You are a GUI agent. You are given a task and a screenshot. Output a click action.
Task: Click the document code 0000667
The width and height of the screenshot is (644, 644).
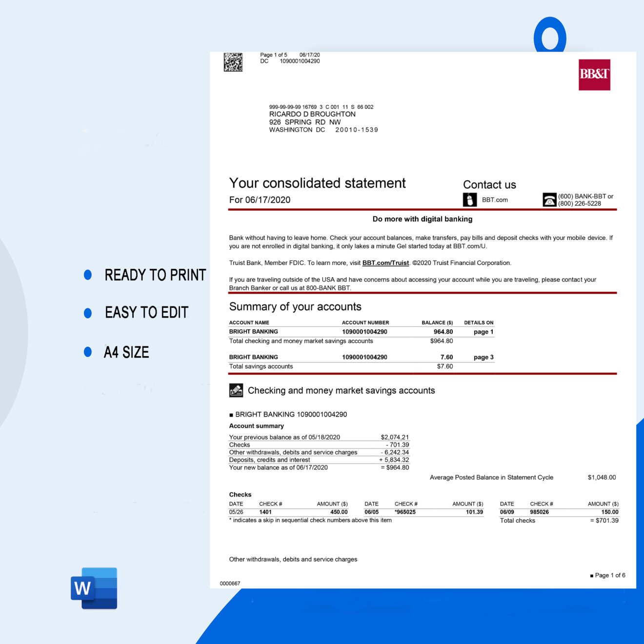point(230,584)
